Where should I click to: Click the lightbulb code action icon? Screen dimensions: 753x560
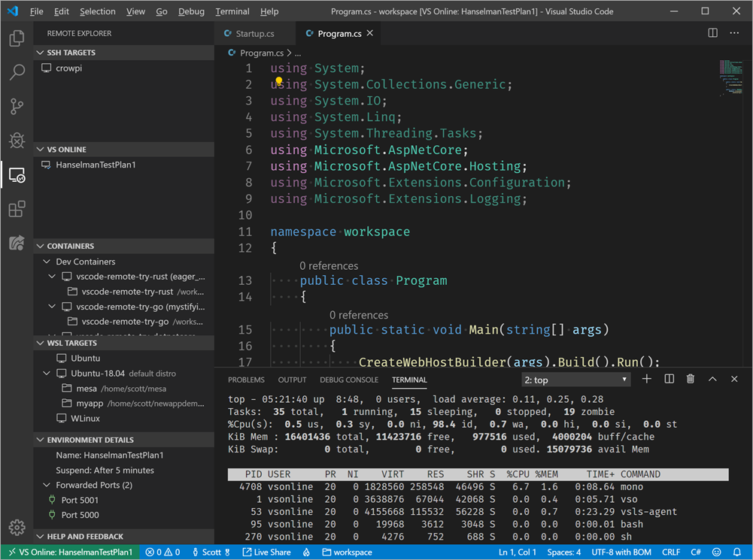[x=278, y=81]
